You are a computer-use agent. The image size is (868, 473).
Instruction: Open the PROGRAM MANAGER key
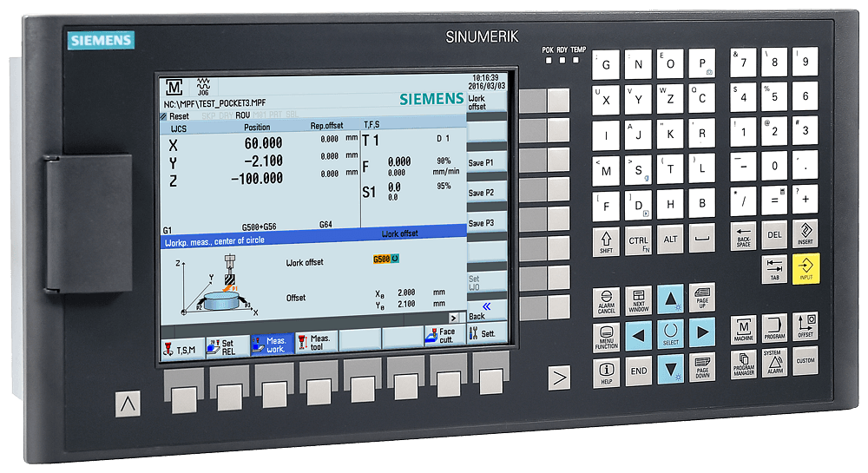744,364
